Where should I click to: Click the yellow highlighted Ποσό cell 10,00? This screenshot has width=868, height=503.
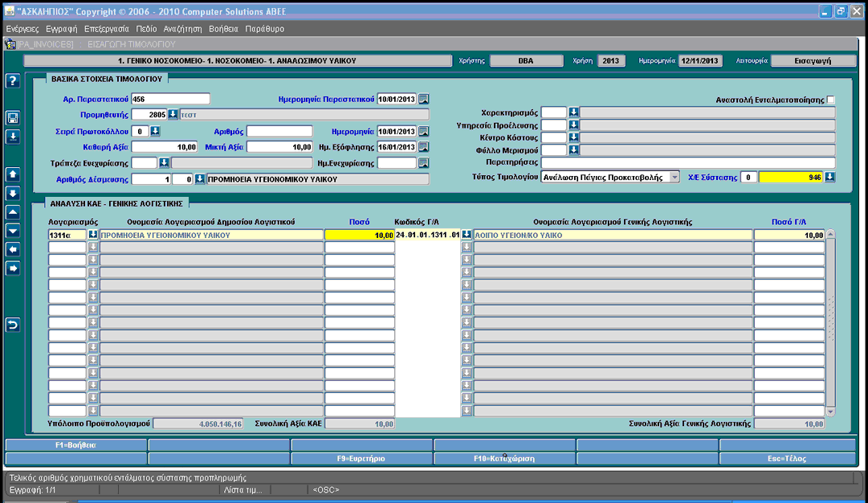pos(359,235)
